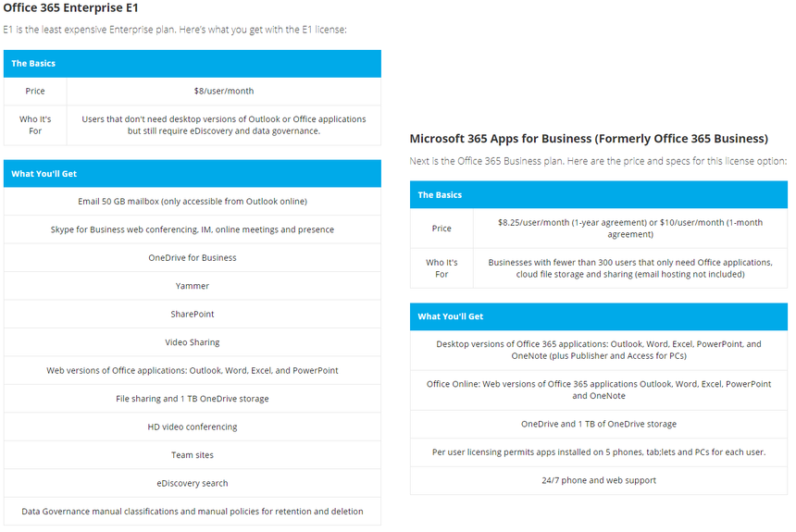Click the Per user licensing permits row
The width and height of the screenshot is (796, 532).
coord(598,452)
